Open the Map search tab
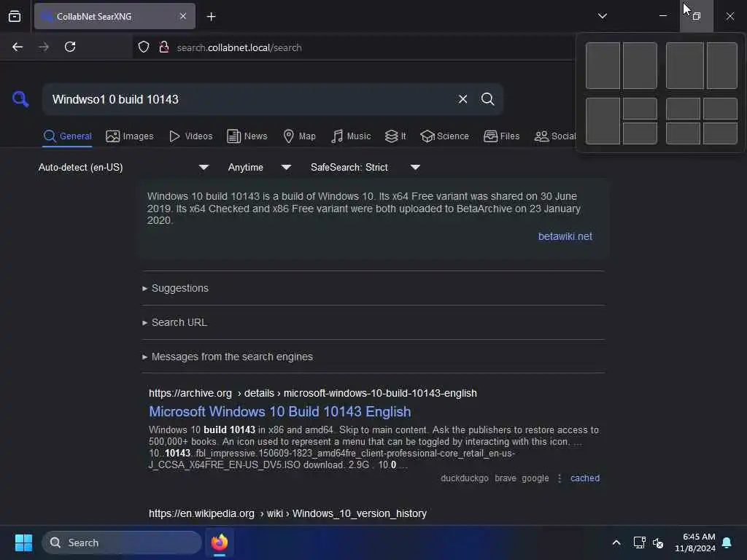Image resolution: width=747 pixels, height=560 pixels. 300,136
